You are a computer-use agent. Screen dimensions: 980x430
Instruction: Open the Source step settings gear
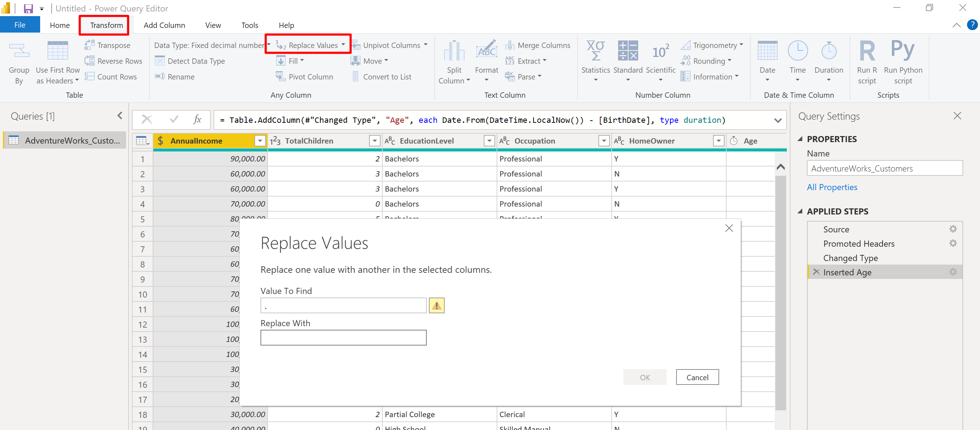[x=953, y=229]
